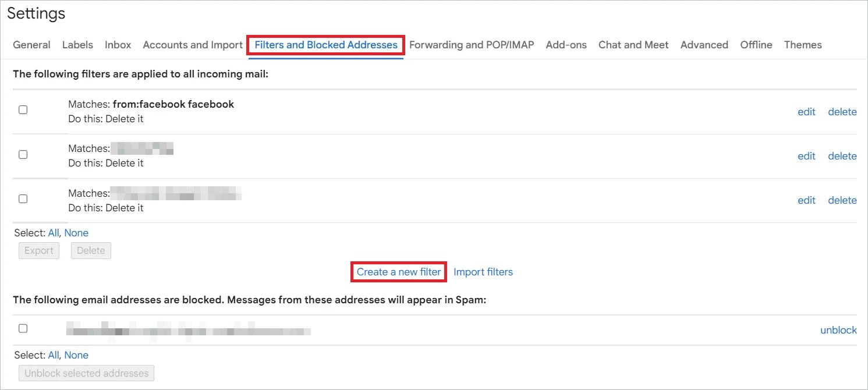868x390 pixels.
Task: Unblock the blocked email address
Action: coord(838,329)
